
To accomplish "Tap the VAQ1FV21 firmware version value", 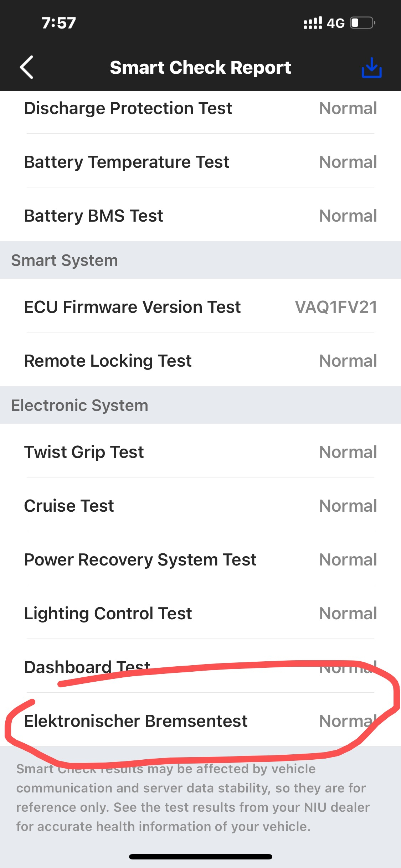I will (336, 307).
